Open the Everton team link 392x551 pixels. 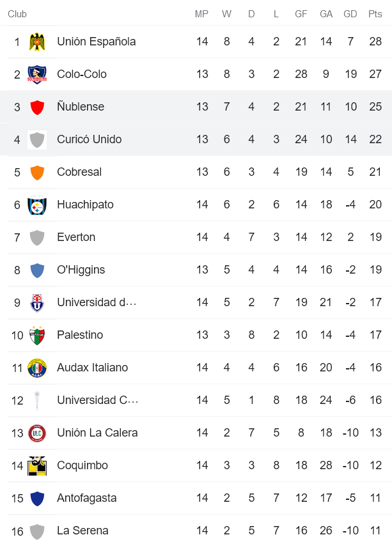[76, 237]
